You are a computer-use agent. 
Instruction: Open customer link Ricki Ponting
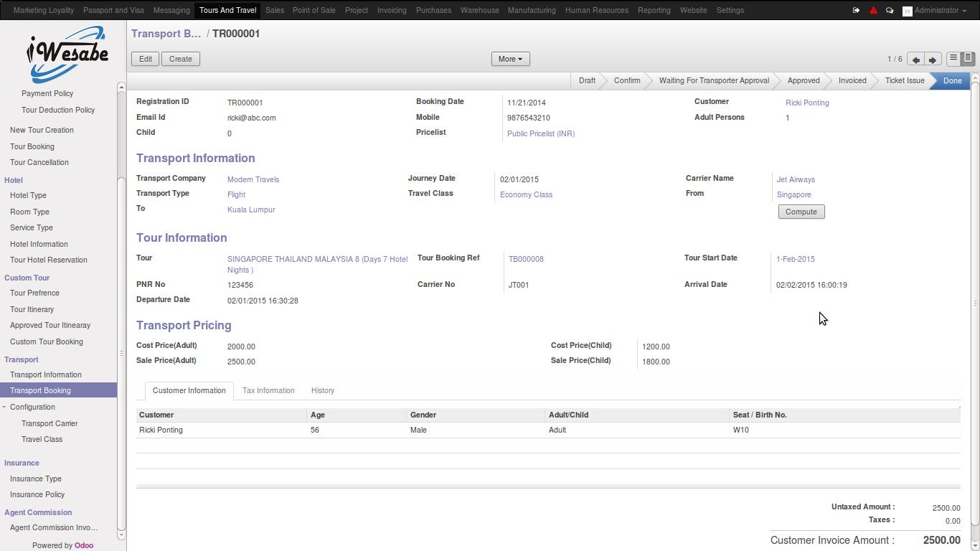pos(807,103)
